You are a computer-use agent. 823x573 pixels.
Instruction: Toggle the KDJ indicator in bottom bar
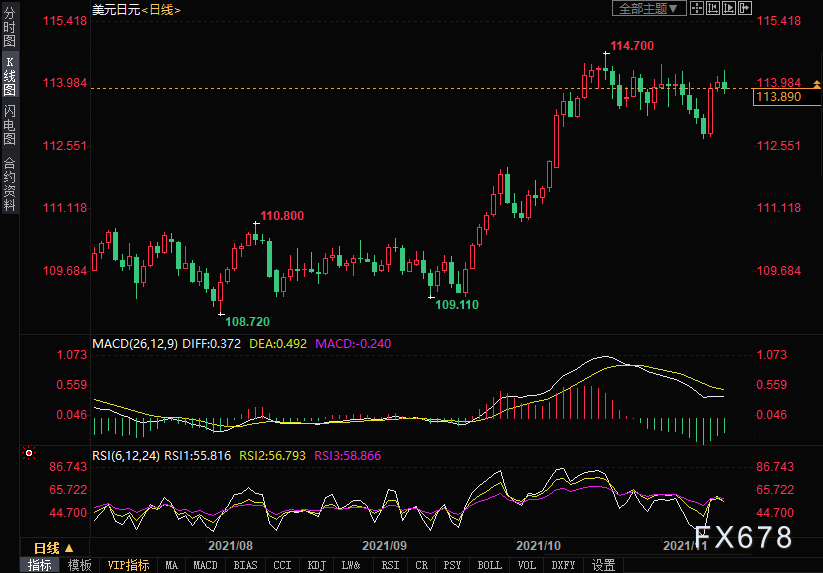pyautogui.click(x=315, y=565)
